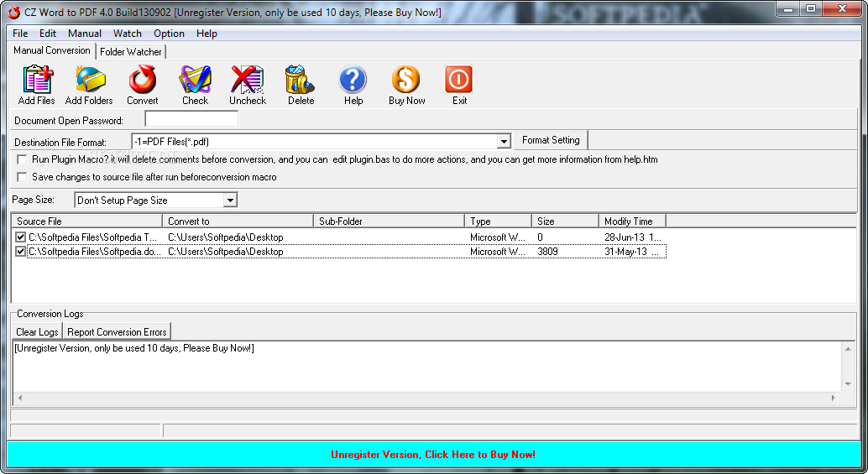Enable the Run Plugin Macro checkbox

pos(22,159)
